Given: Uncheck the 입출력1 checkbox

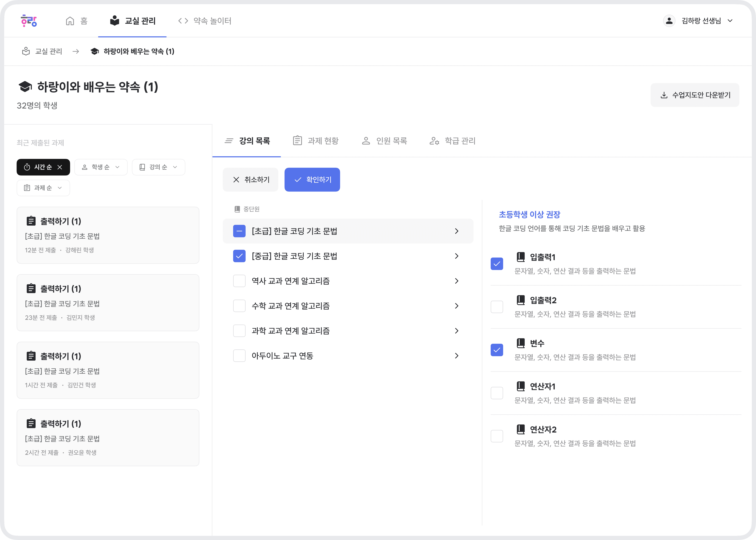Looking at the screenshot, I should [x=497, y=264].
